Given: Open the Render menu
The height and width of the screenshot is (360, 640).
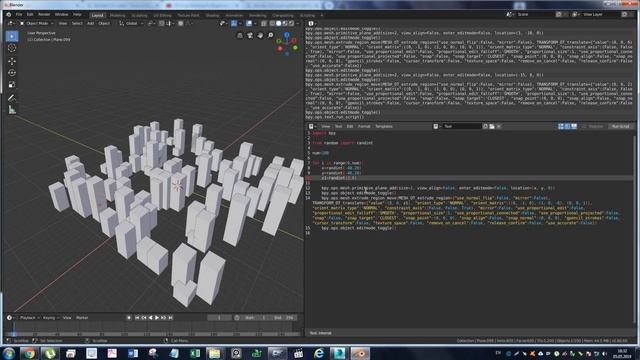Looking at the screenshot, I should (44, 15).
